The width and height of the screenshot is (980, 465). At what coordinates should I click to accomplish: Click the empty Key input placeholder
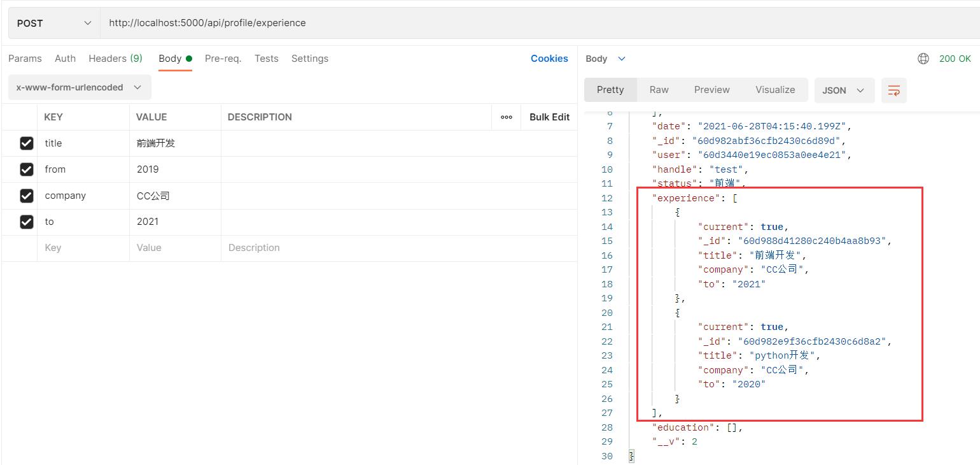(83, 248)
